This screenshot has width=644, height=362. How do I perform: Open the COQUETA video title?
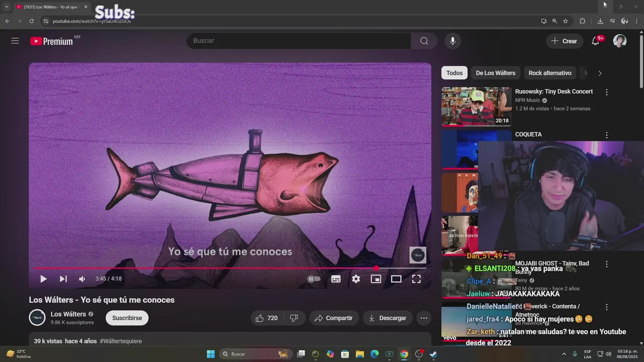528,135
